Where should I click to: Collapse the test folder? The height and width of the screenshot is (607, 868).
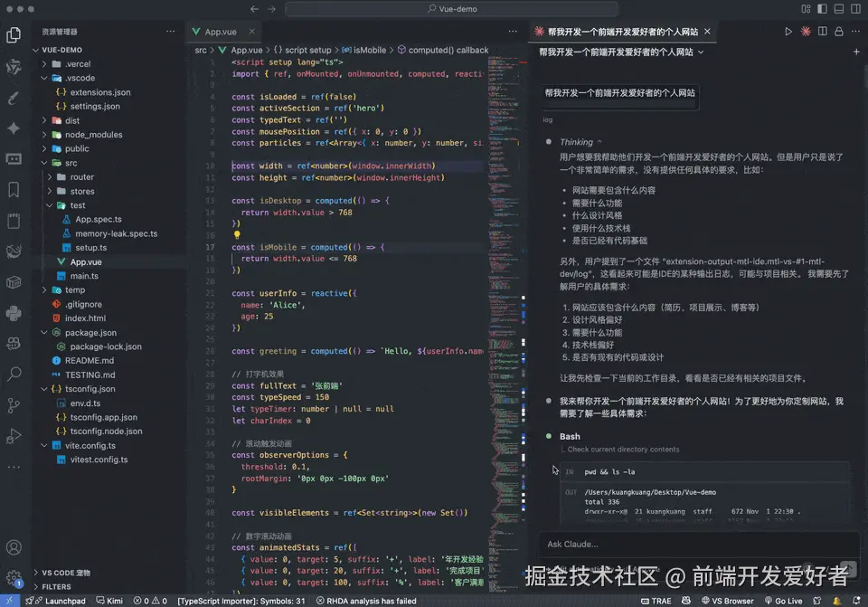[49, 205]
